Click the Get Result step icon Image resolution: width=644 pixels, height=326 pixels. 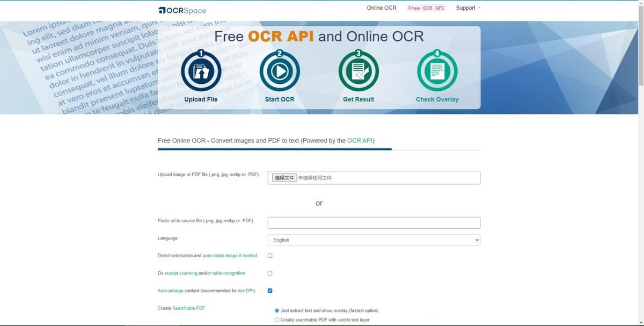(358, 71)
